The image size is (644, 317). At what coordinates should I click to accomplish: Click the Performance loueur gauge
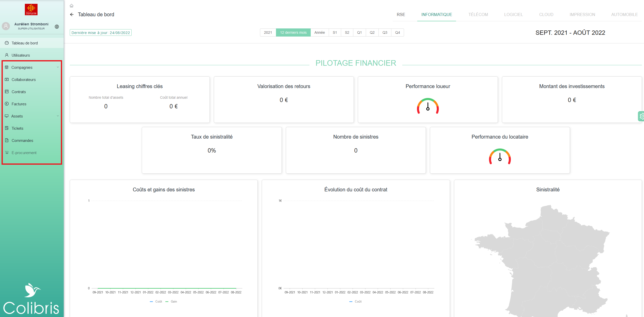pos(428,106)
